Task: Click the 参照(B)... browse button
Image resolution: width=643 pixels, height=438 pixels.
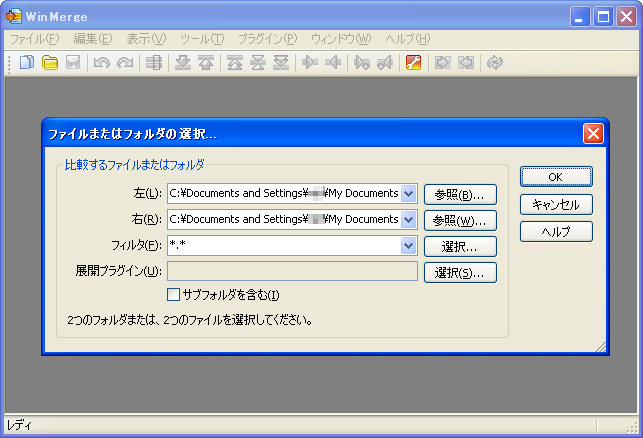Action: [x=460, y=194]
